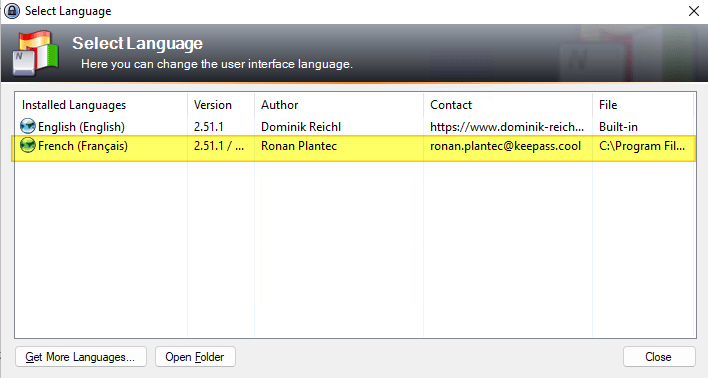Click the KeePass lock icon in title bar
Image resolution: width=708 pixels, height=378 pixels.
point(12,11)
